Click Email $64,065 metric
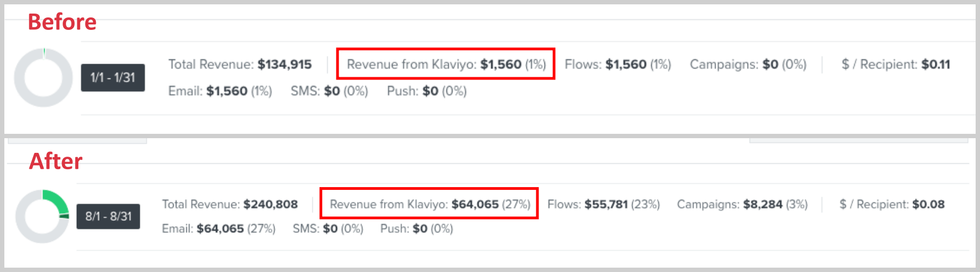This screenshot has height=272, width=980. [218, 228]
